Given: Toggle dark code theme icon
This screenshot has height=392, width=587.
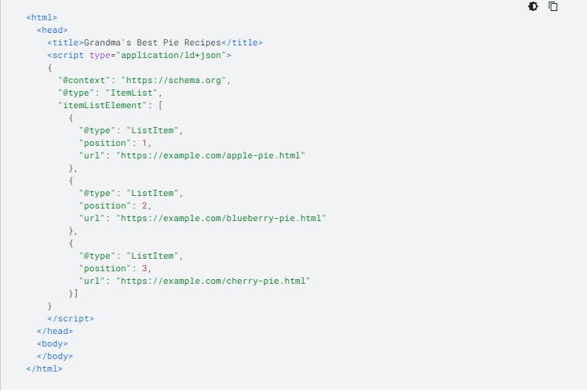Looking at the screenshot, I should pos(533,6).
